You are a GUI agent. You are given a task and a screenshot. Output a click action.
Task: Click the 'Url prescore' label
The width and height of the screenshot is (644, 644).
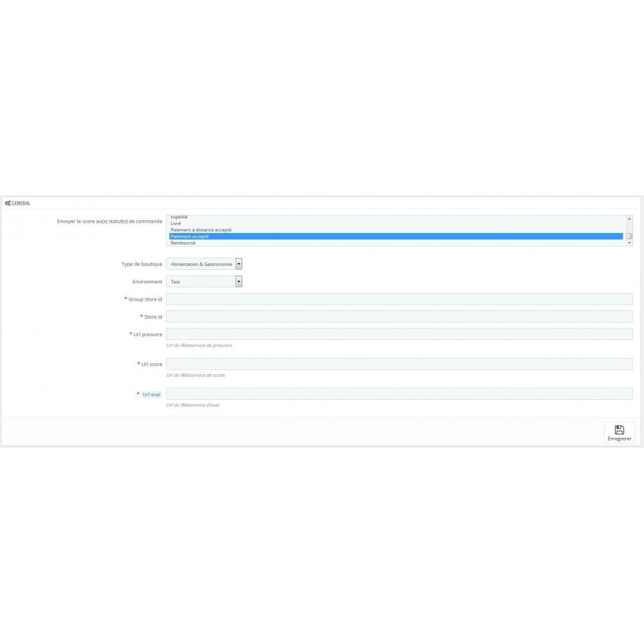(x=147, y=334)
